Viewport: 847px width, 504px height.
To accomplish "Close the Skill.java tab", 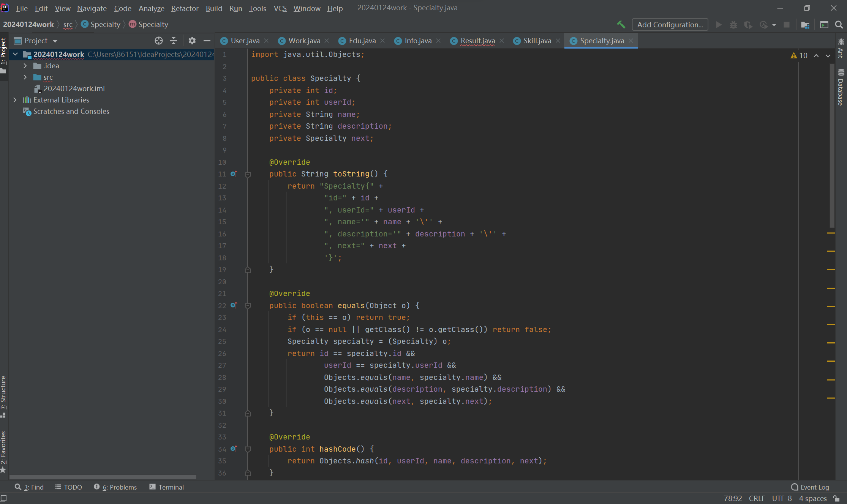I will point(558,41).
